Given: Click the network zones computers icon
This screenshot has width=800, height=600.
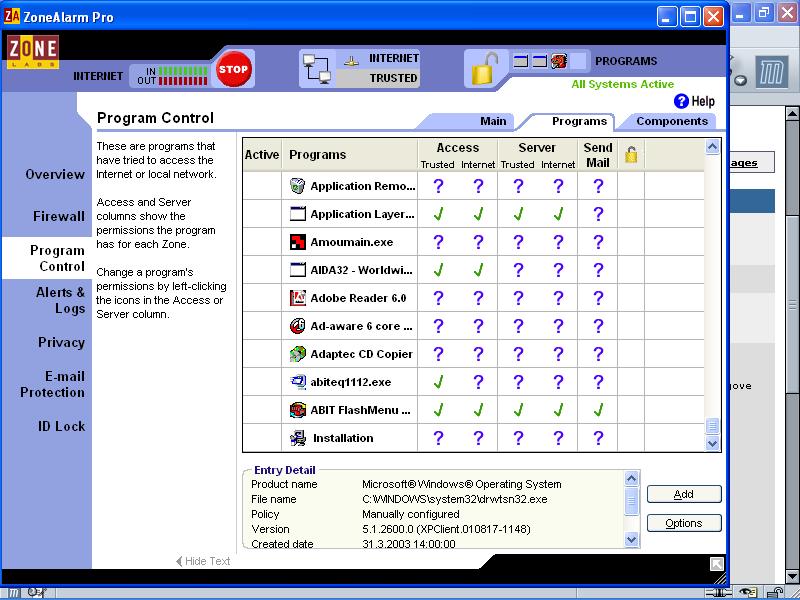Looking at the screenshot, I should click(x=317, y=69).
